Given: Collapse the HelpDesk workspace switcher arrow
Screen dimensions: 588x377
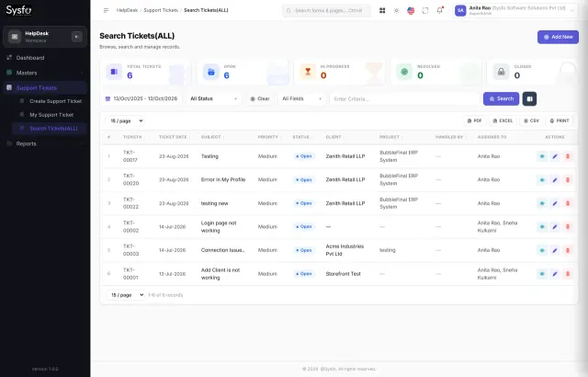Looking at the screenshot, I should click(76, 37).
